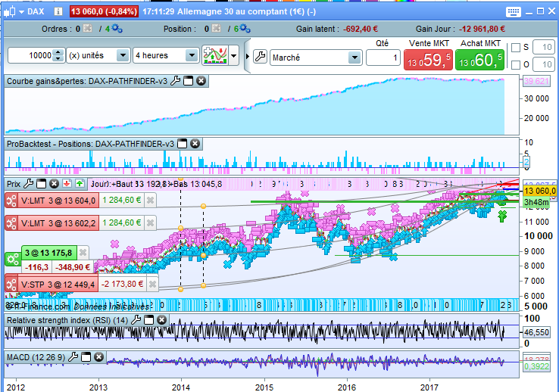Click the Gain latent value -692,40 €

tap(361, 29)
